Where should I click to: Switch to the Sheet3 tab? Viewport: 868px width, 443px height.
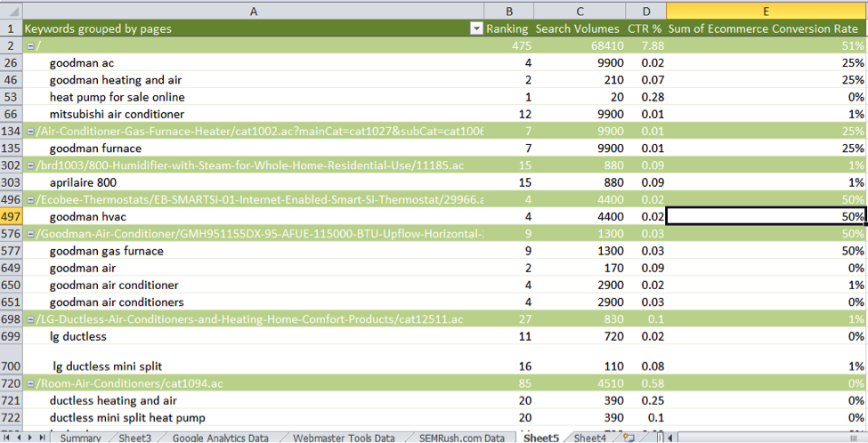click(x=134, y=438)
